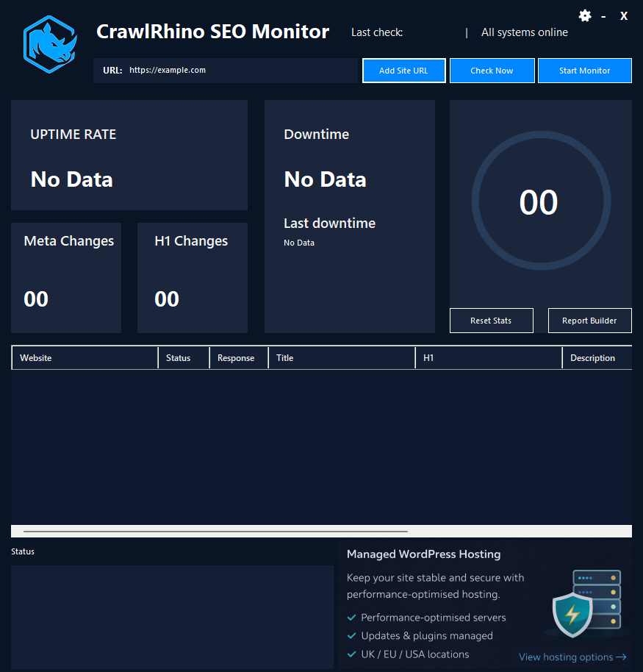Open the Report Builder
The image size is (643, 672).
(589, 320)
